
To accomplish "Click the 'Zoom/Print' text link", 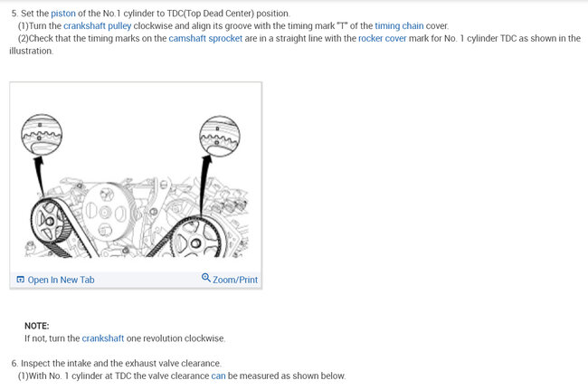I will coord(235,280).
